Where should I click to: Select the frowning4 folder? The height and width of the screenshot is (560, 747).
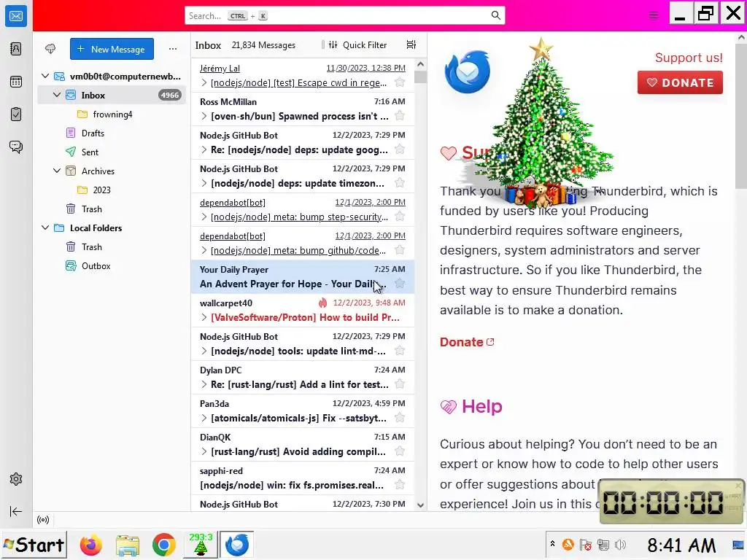coord(112,114)
